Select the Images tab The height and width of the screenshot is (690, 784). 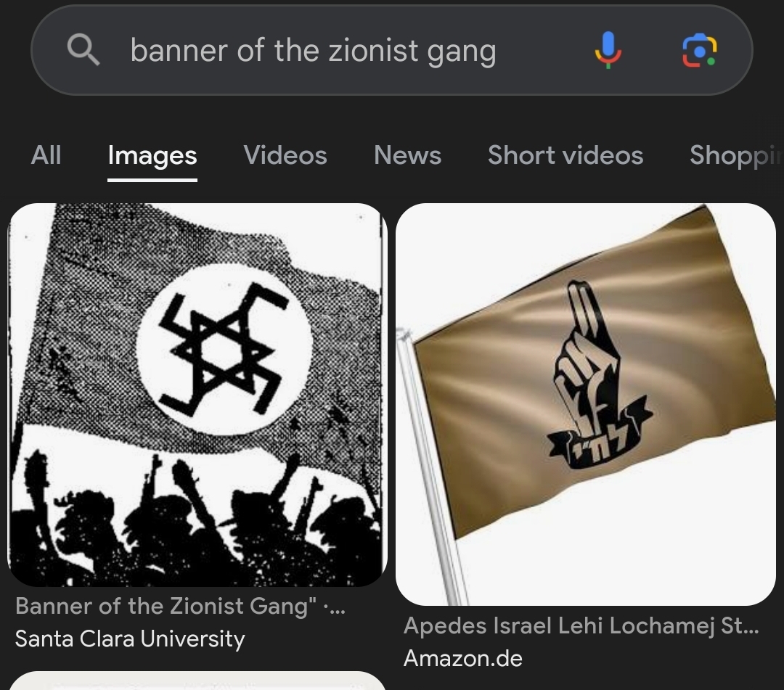[x=152, y=155]
